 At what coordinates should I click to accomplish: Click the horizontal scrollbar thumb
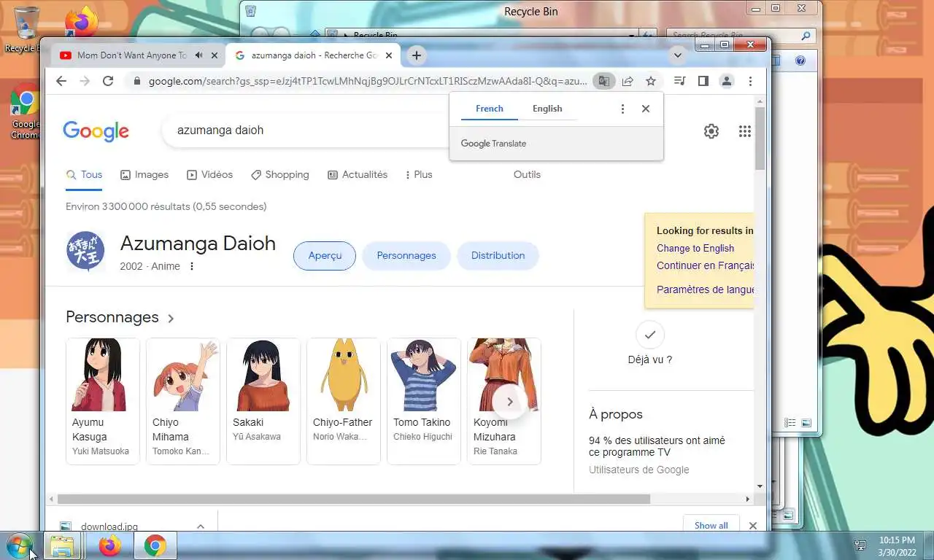click(x=353, y=499)
